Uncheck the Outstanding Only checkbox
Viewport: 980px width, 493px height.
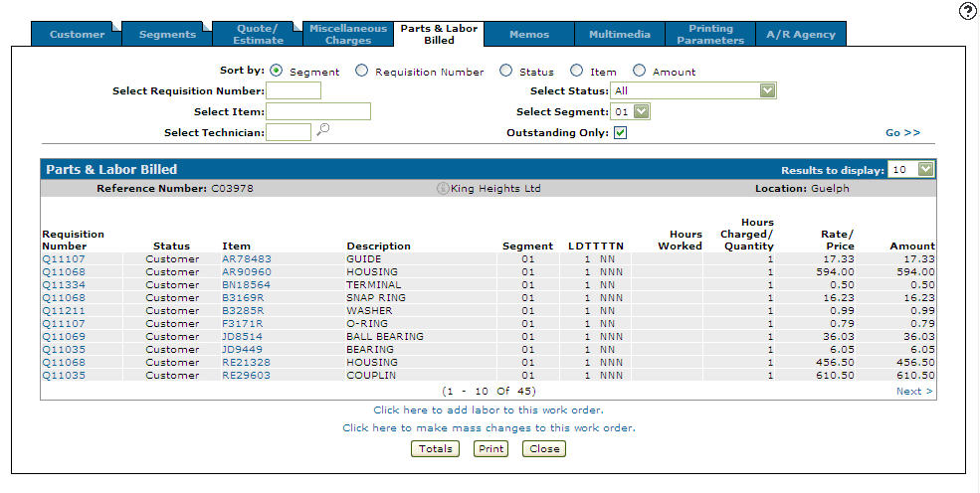pyautogui.click(x=620, y=133)
